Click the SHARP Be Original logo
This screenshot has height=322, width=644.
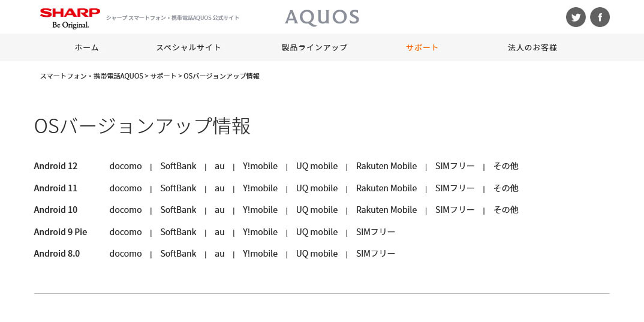click(x=70, y=18)
